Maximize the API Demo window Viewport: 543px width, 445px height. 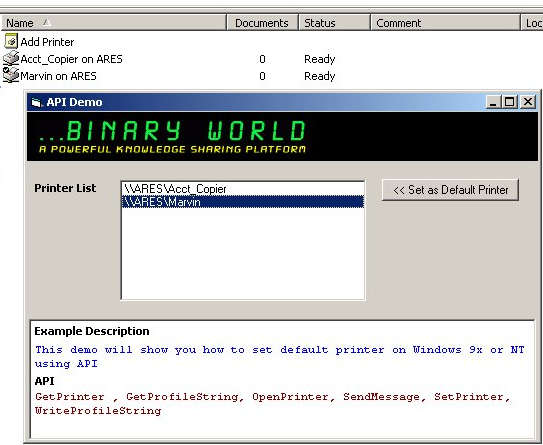[509, 102]
